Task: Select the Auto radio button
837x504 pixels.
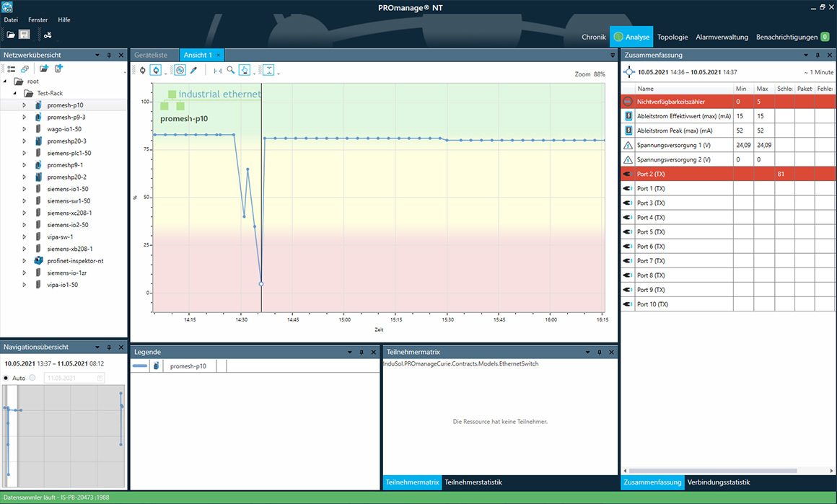Action: (6, 378)
